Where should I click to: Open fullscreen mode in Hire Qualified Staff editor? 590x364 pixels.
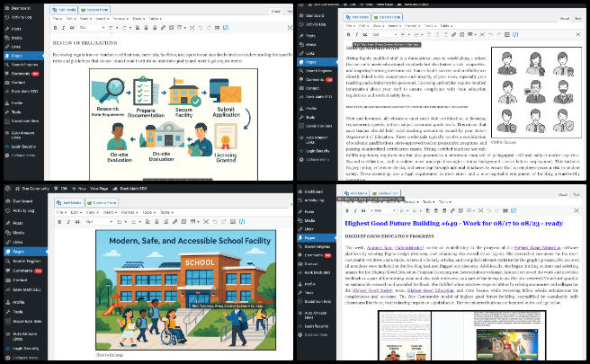click(x=578, y=34)
